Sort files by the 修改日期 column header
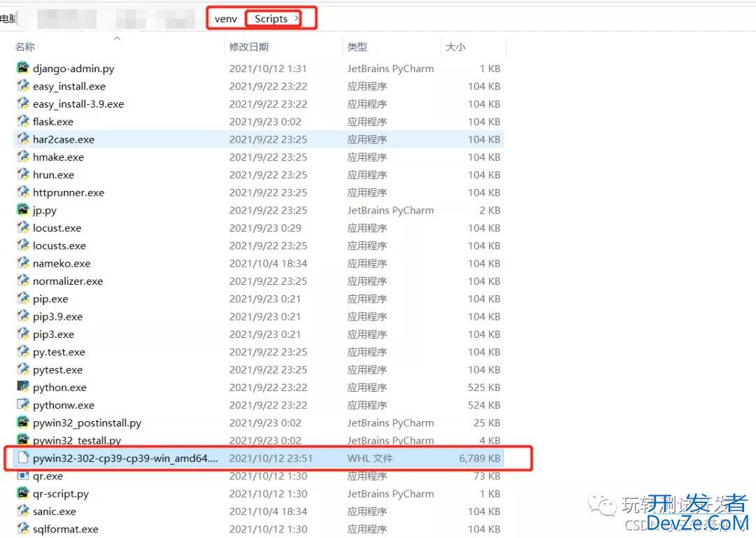 click(248, 47)
